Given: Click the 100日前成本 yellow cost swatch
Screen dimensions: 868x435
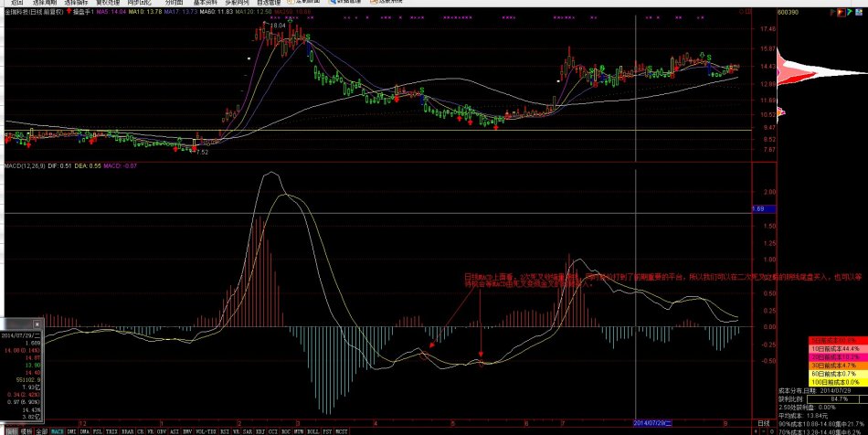Looking at the screenshot, I should 834,381.
